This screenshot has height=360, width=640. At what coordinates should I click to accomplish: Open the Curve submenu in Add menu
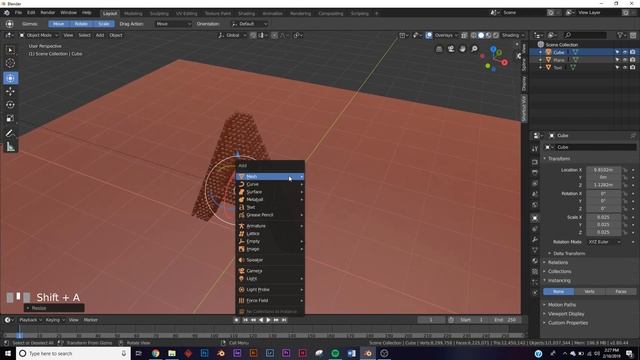pyautogui.click(x=270, y=184)
